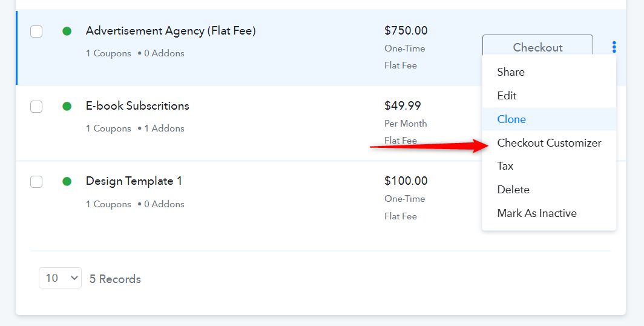The height and width of the screenshot is (326, 644).
Task: Click the Checkout button
Action: pos(537,45)
